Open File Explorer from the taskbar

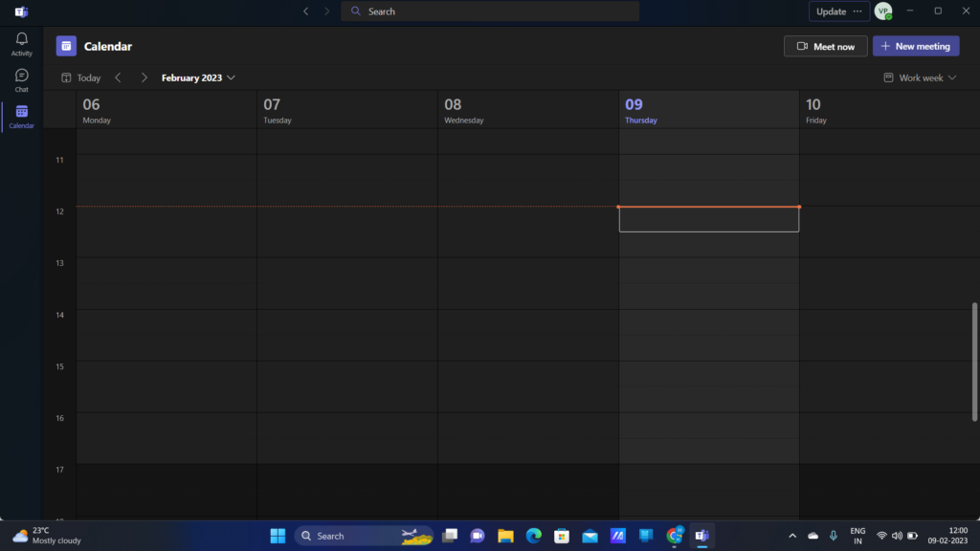coord(505,536)
